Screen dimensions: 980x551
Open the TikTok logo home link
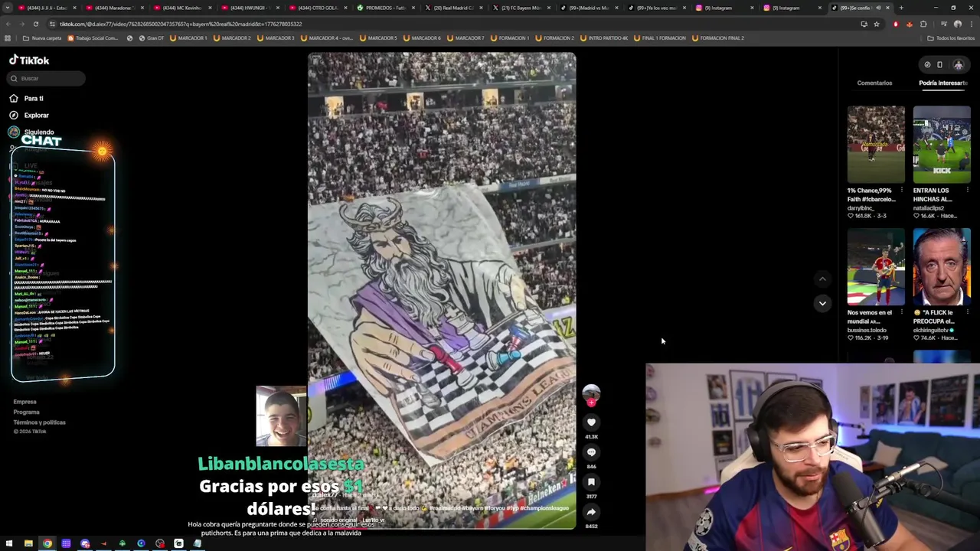point(29,60)
